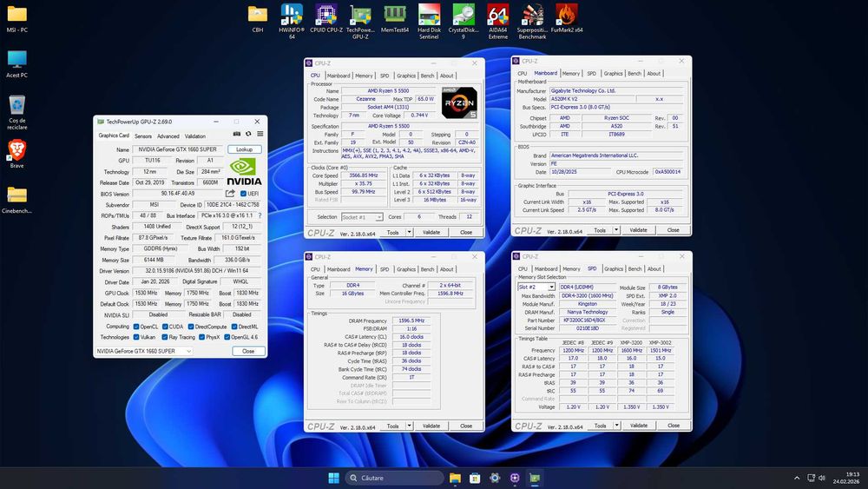Toggle the DirectML checkbox
This screenshot has width=868, height=489.
pyautogui.click(x=234, y=327)
